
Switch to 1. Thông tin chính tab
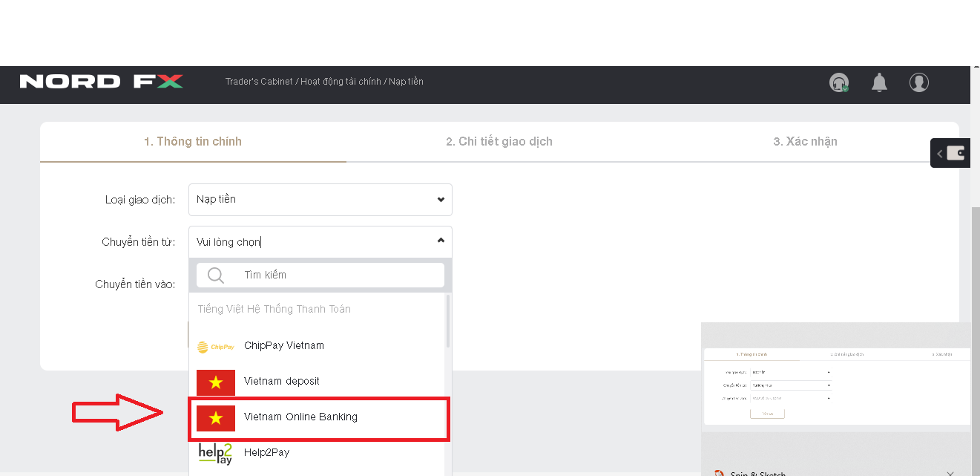pos(193,141)
